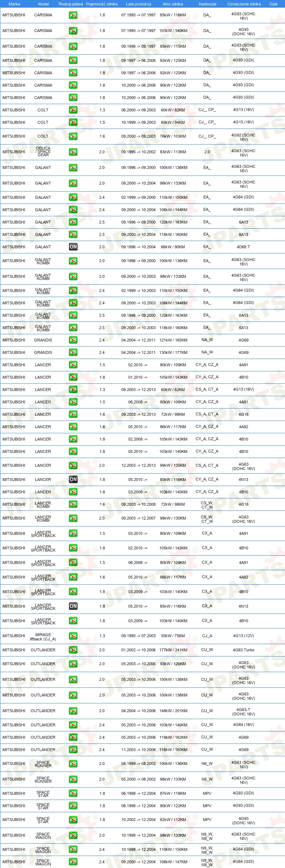Click the Nadwozie column header
The image size is (285, 868).
point(207,4)
